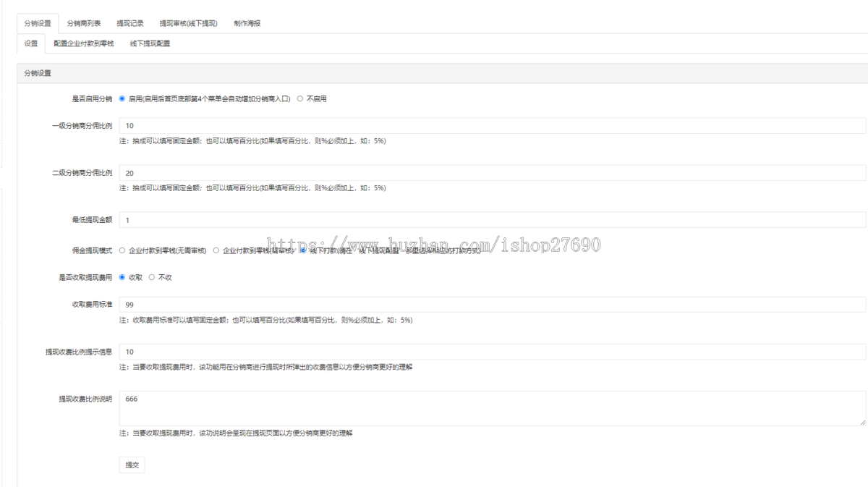Click the note under 收取费用标准 field
The image size is (868, 487).
pyautogui.click(x=265, y=320)
